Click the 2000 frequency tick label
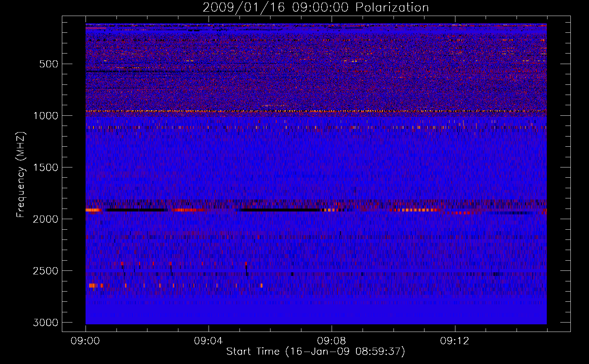This screenshot has height=364, width=589. 46,219
